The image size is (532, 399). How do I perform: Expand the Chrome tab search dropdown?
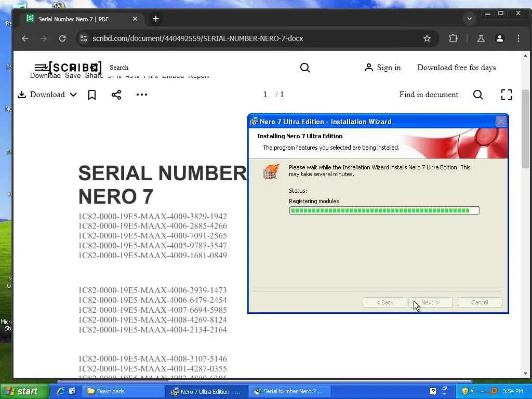470,19
